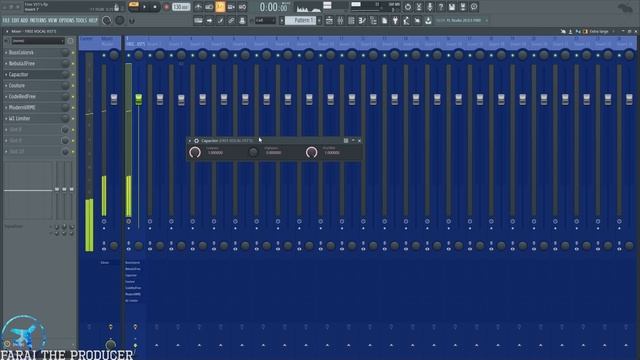
Task: Click the Capacitor Lowpass knob
Action: (195, 152)
